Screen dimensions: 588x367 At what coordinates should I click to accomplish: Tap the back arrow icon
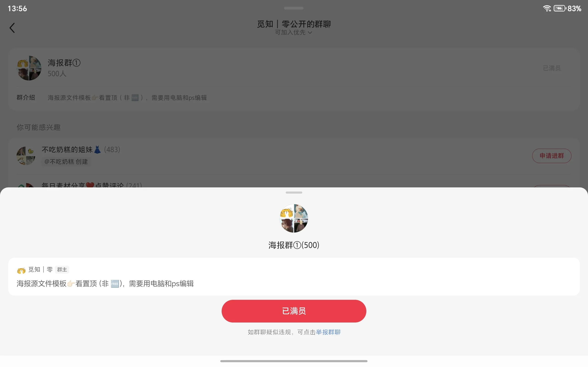point(12,28)
